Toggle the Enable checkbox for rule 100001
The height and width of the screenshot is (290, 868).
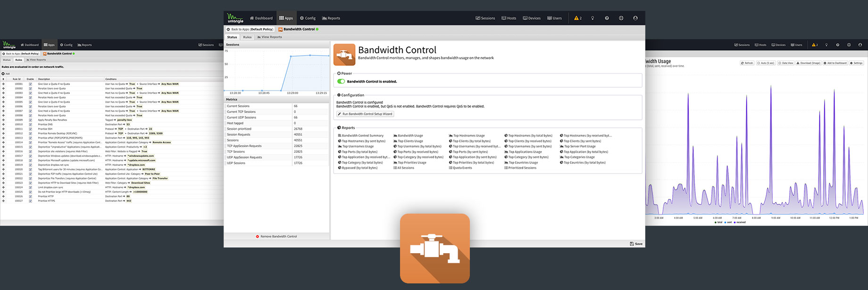31,84
